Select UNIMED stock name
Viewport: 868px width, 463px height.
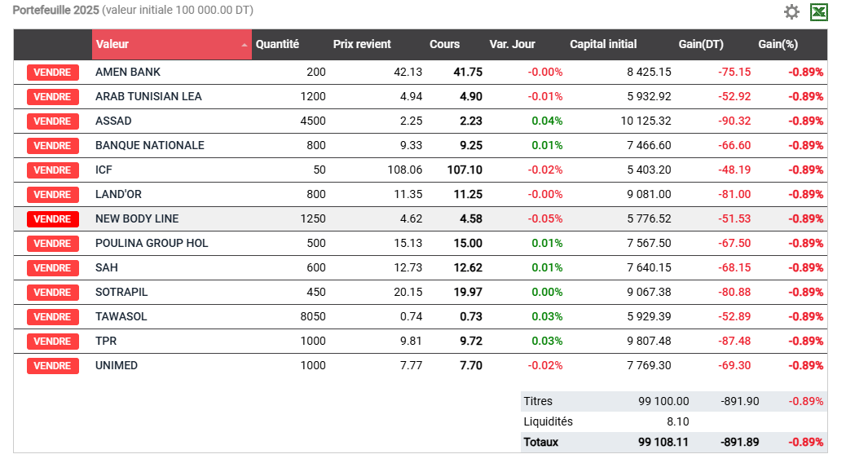(x=117, y=365)
